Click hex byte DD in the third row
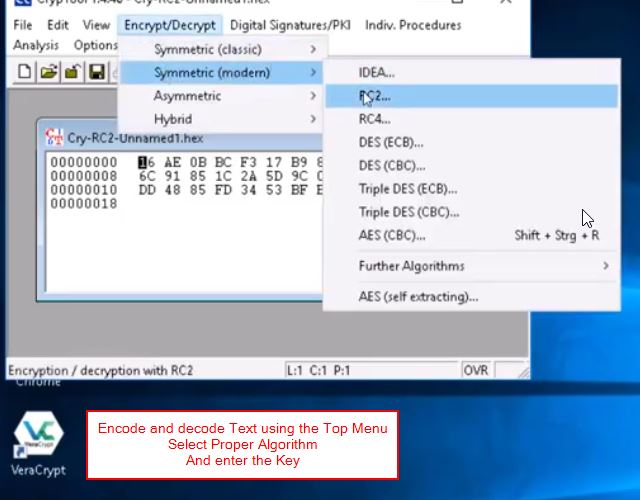The image size is (640, 500). point(147,190)
